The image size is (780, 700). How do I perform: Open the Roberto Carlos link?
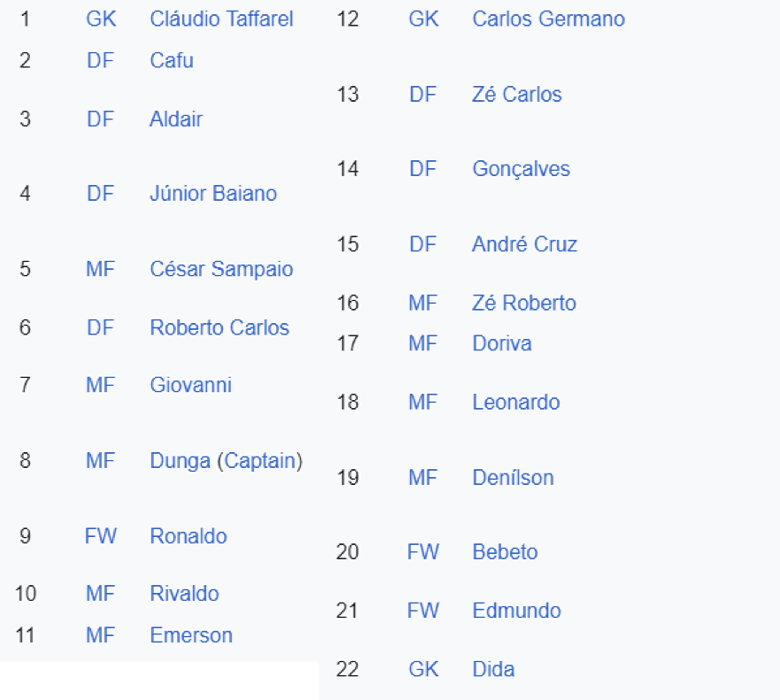click(x=219, y=328)
